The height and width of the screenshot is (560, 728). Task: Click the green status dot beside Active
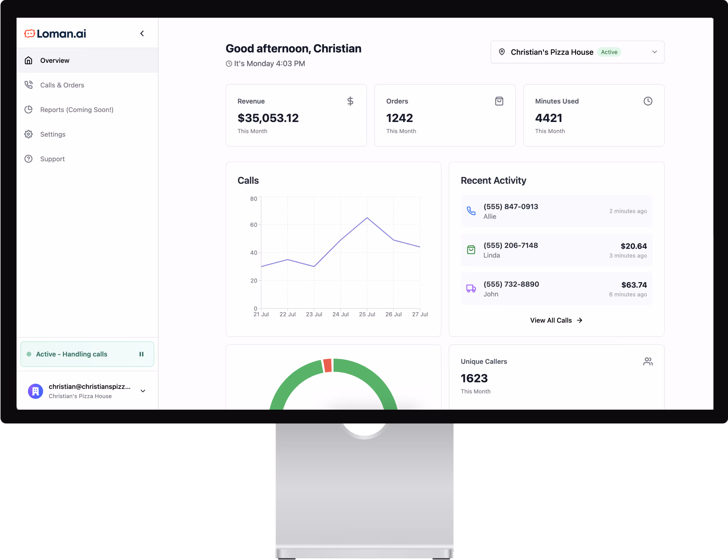pos(29,354)
